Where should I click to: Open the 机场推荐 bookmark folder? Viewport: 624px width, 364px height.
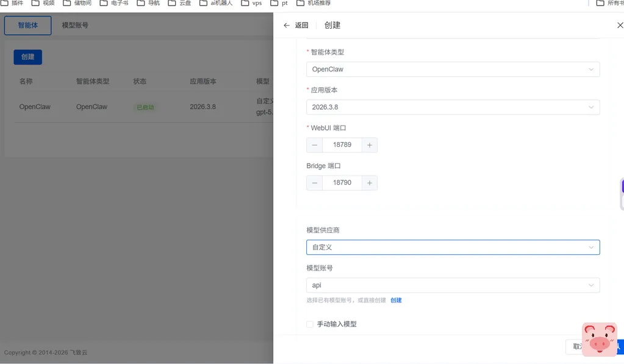(314, 3)
